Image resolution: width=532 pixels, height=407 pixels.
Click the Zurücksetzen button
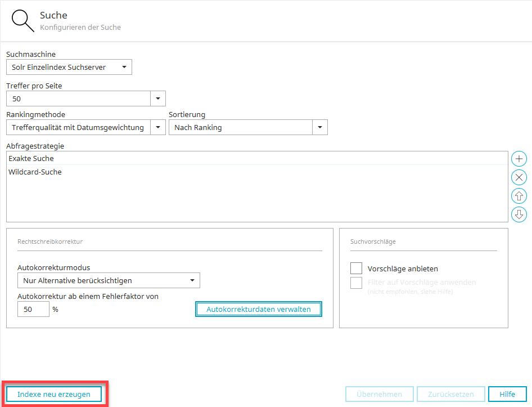451,394
